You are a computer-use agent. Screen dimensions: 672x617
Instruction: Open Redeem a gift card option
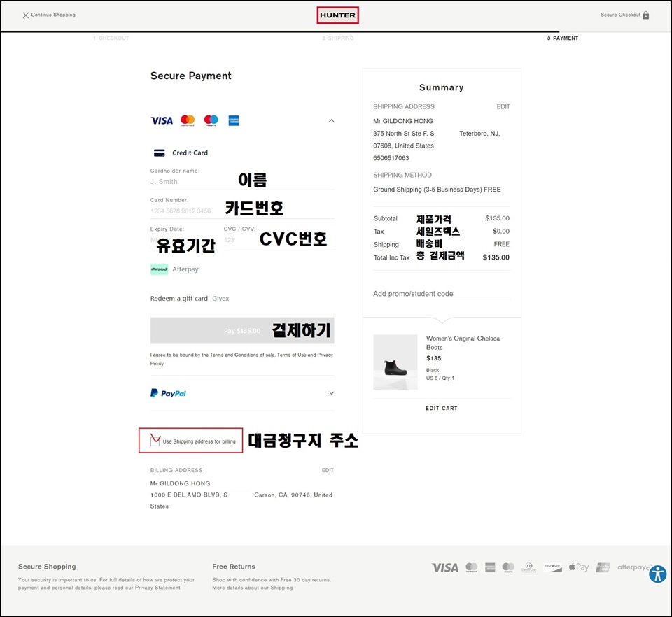(179, 299)
